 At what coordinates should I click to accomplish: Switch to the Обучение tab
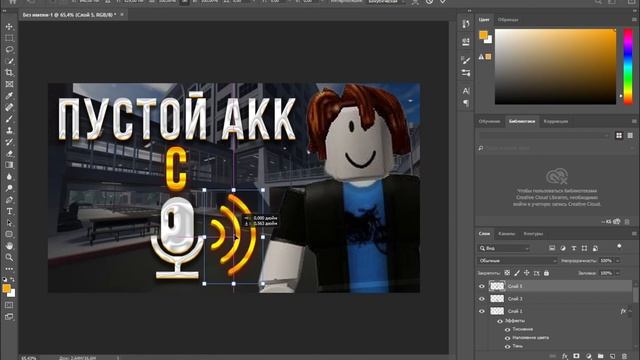pyautogui.click(x=489, y=122)
